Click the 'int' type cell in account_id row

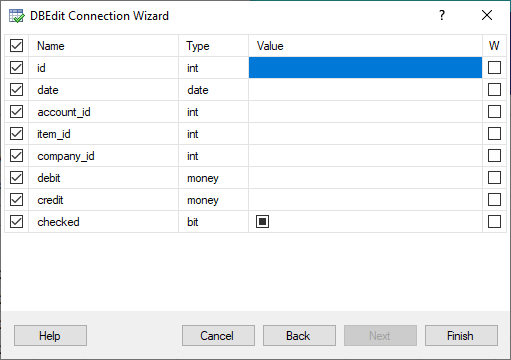(x=214, y=112)
